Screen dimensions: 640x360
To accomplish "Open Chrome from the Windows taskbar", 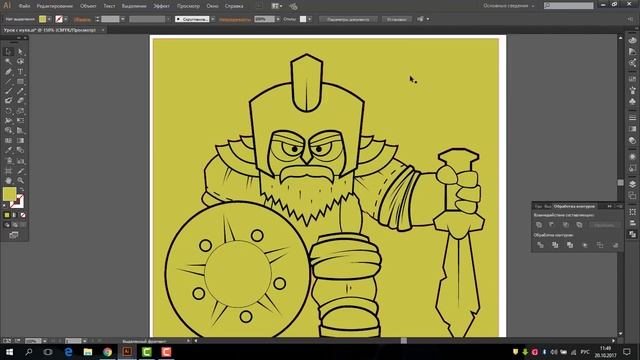I will (107, 352).
